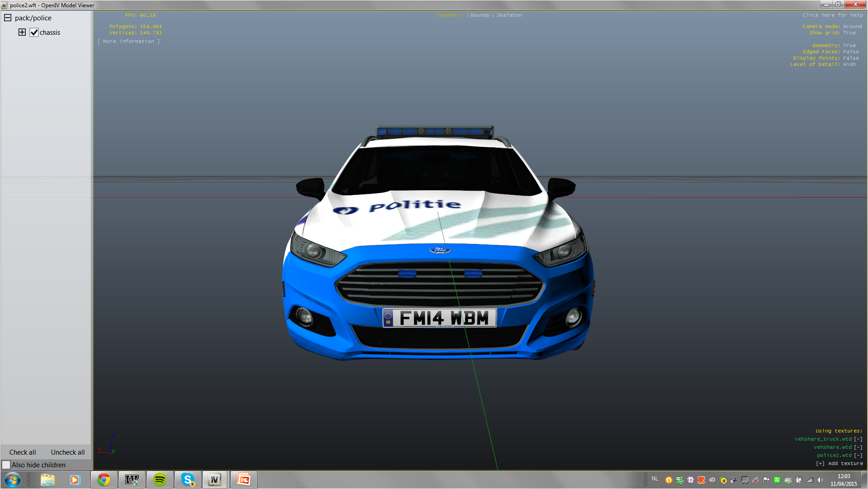Switch to the Bounds view tab
The height and width of the screenshot is (489, 868).
pyautogui.click(x=480, y=15)
